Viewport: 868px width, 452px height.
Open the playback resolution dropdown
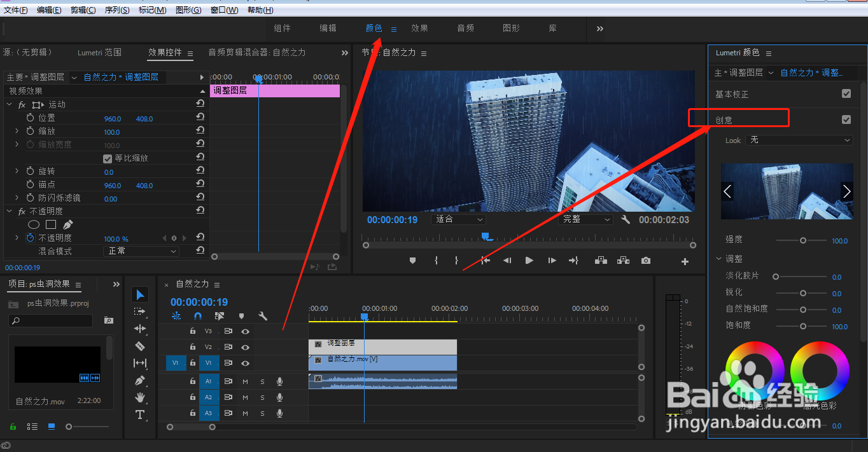585,219
